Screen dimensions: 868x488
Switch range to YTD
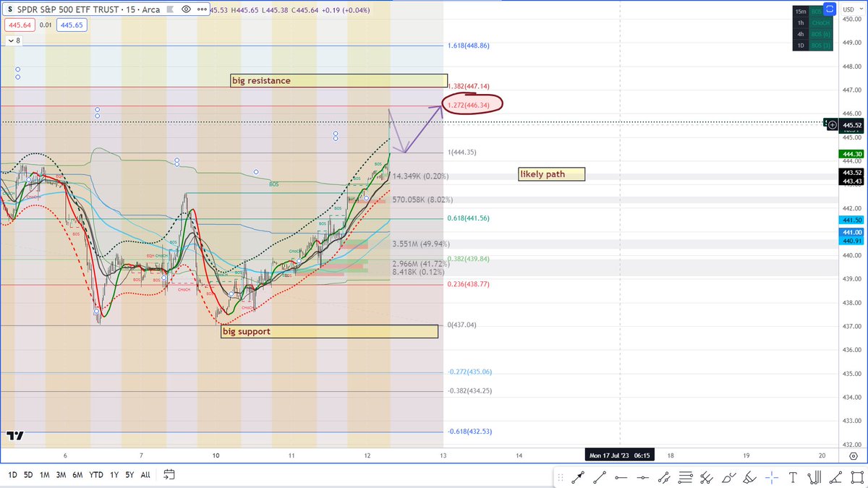point(95,475)
